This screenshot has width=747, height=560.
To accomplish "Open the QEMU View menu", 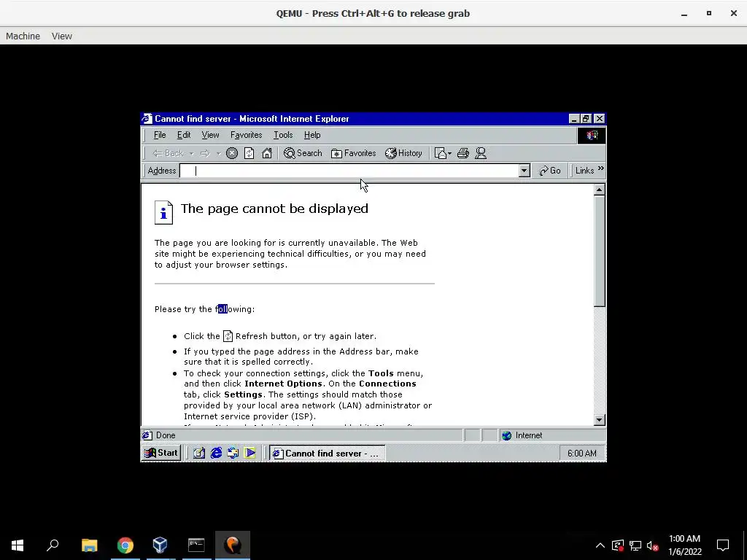I will point(62,36).
